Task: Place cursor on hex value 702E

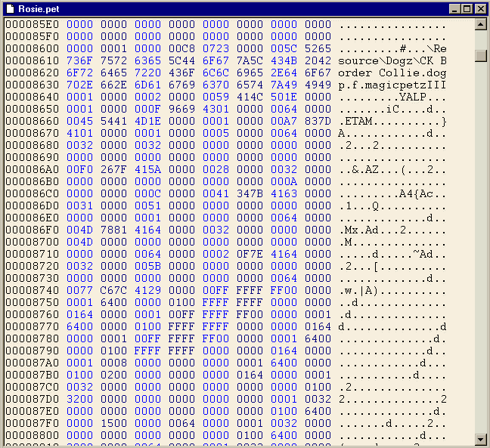Action: coord(79,85)
